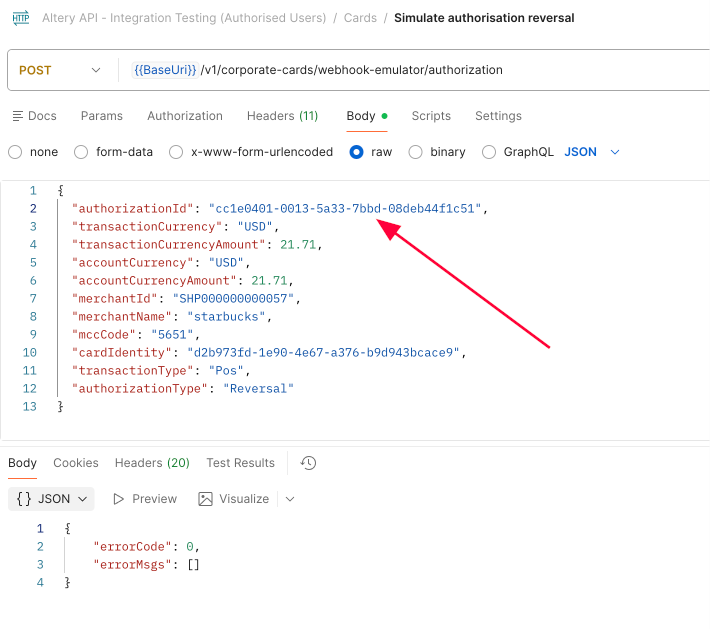Screen dimensions: 710x629
Task: Open the POST method dropdown
Action: coord(59,70)
